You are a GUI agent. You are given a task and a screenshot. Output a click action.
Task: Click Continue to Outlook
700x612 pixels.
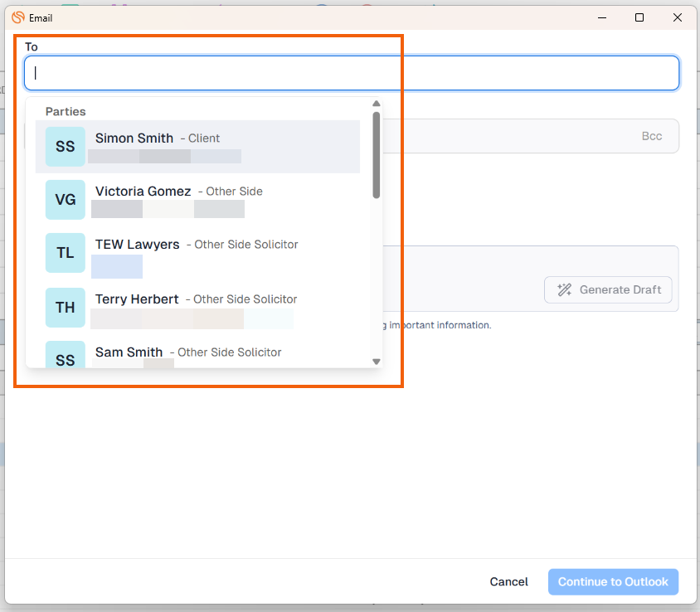613,582
